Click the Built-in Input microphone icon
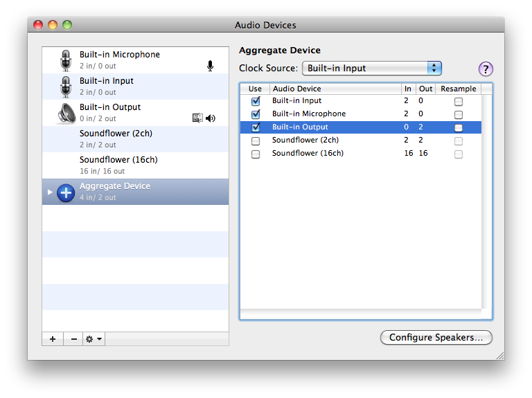Image resolution: width=532 pixels, height=398 pixels. pos(66,87)
